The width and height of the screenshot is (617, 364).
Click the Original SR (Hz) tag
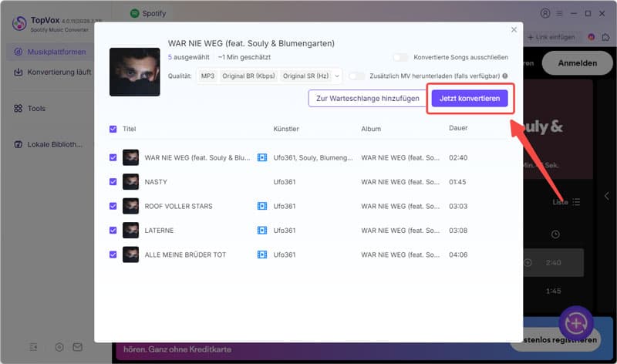point(305,76)
